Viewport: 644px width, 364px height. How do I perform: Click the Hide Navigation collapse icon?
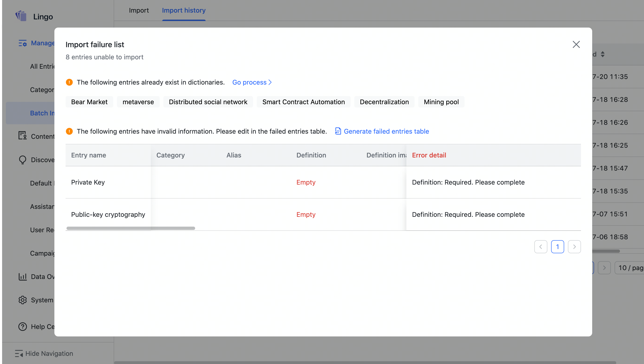pyautogui.click(x=19, y=353)
